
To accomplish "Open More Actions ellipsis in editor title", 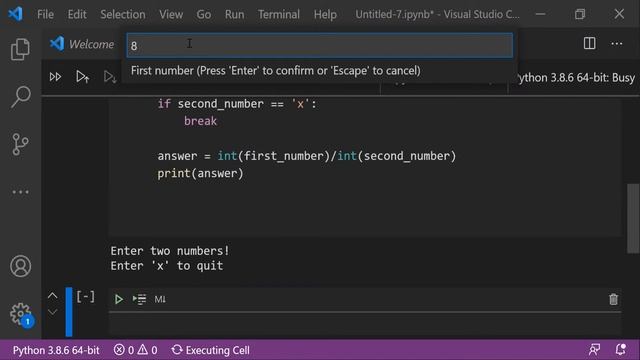I will pyautogui.click(x=617, y=43).
